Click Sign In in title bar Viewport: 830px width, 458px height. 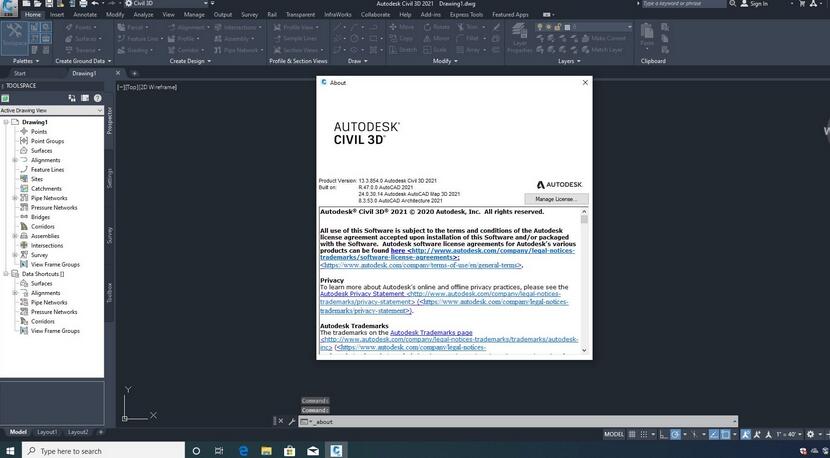tap(753, 4)
